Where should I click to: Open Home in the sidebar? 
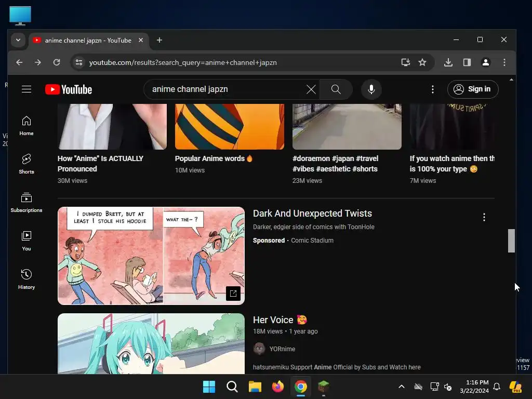[x=26, y=126]
